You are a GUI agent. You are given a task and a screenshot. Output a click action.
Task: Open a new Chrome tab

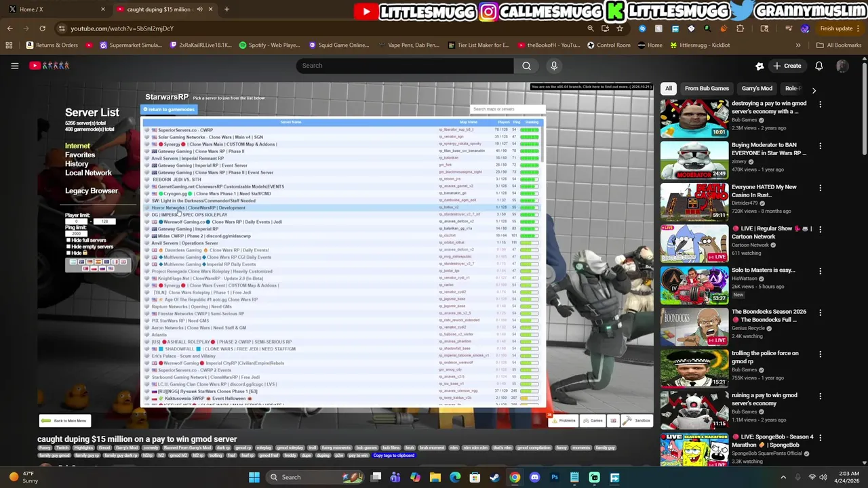(226, 9)
